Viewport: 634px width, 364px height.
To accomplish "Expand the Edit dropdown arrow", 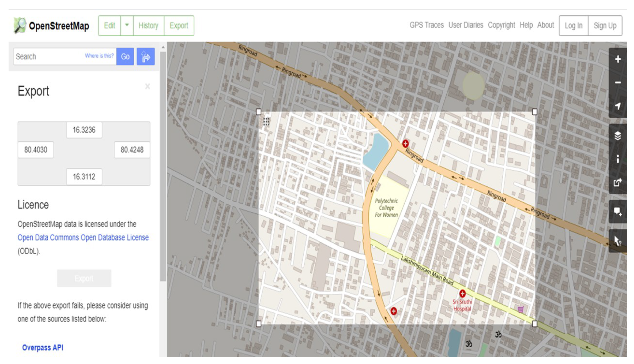I will coord(127,25).
